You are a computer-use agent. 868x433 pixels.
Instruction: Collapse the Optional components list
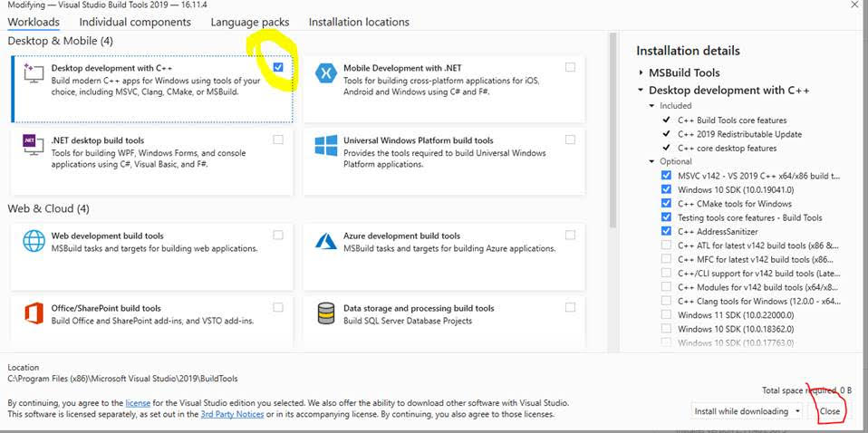pyautogui.click(x=652, y=161)
